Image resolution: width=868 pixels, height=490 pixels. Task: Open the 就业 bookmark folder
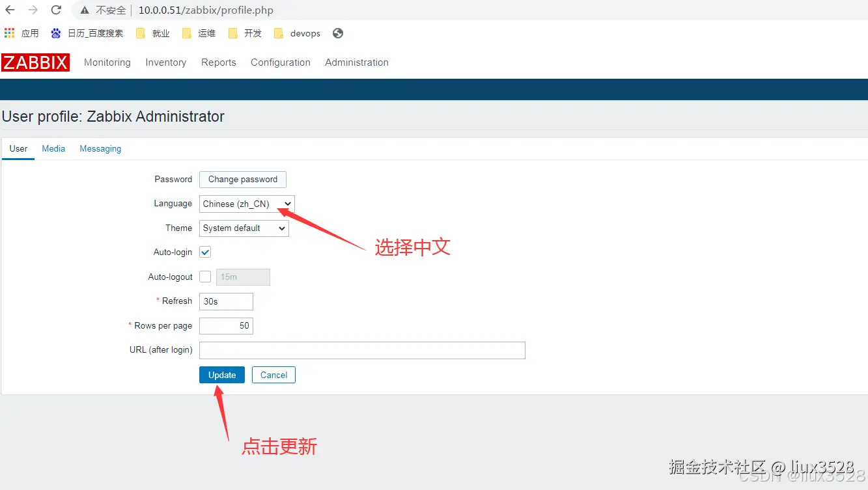point(152,33)
